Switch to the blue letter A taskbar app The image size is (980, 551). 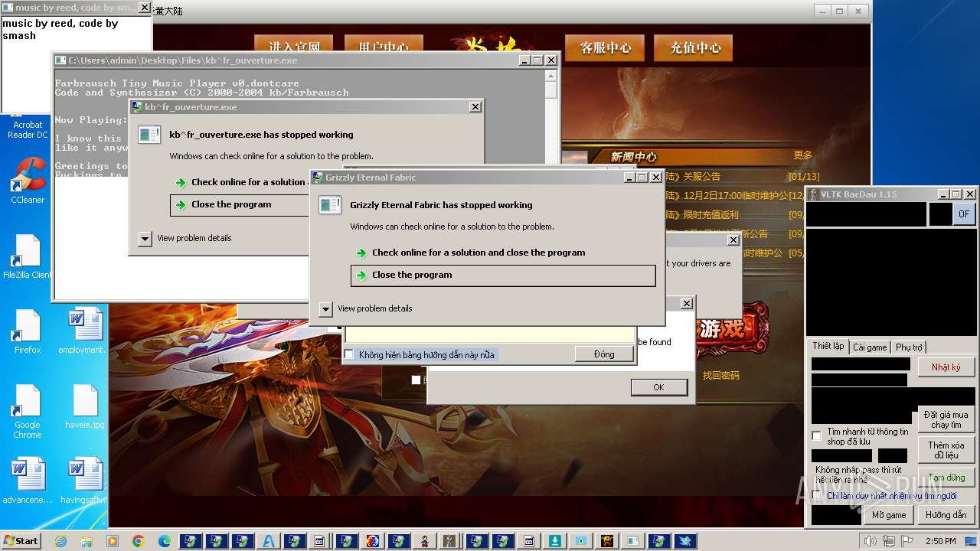coord(269,541)
